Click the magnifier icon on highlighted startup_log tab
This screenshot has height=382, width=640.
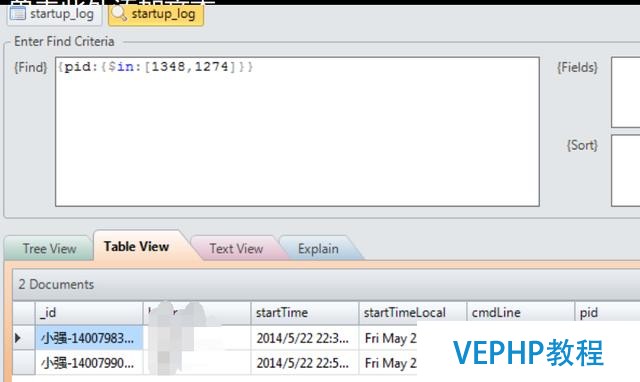click(x=119, y=13)
